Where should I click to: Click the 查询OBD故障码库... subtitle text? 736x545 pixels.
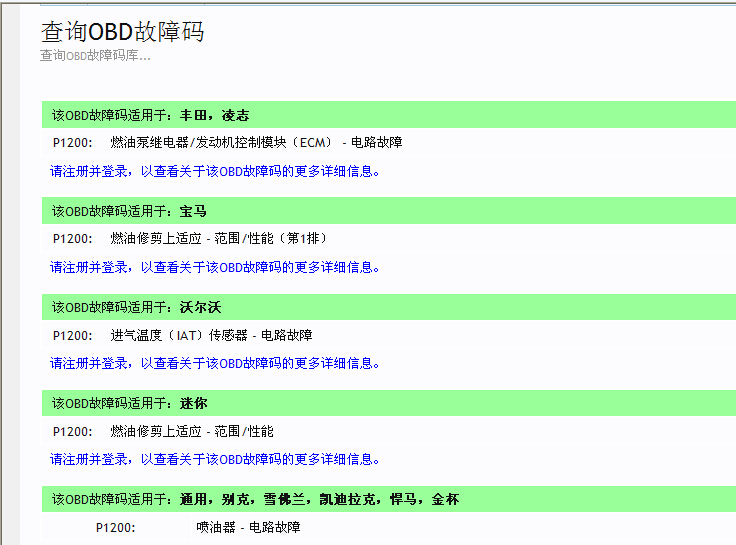point(95,55)
